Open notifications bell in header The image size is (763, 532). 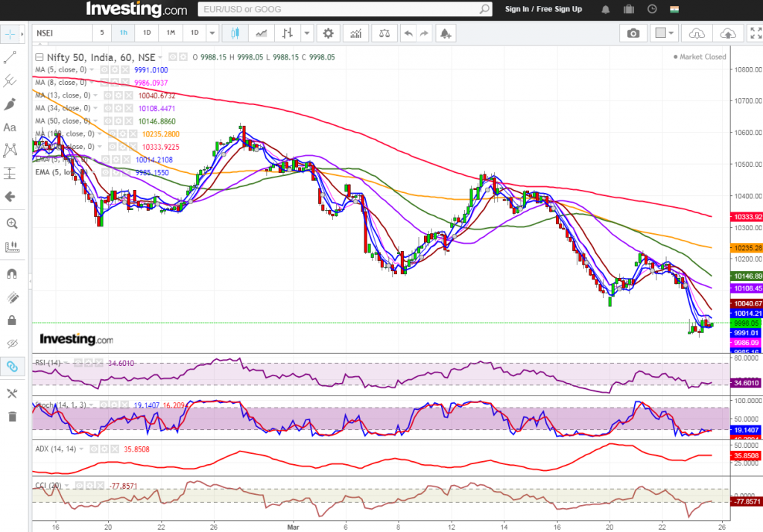coord(605,9)
